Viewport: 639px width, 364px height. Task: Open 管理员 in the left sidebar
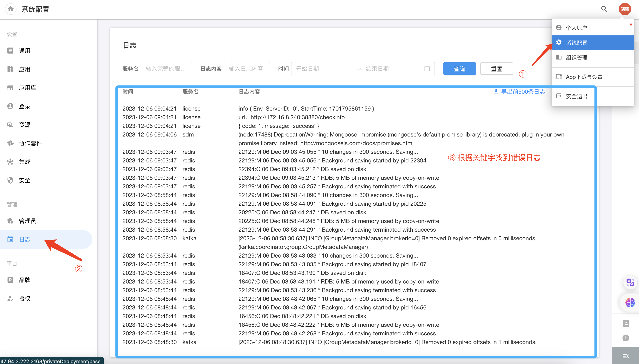pyautogui.click(x=28, y=221)
